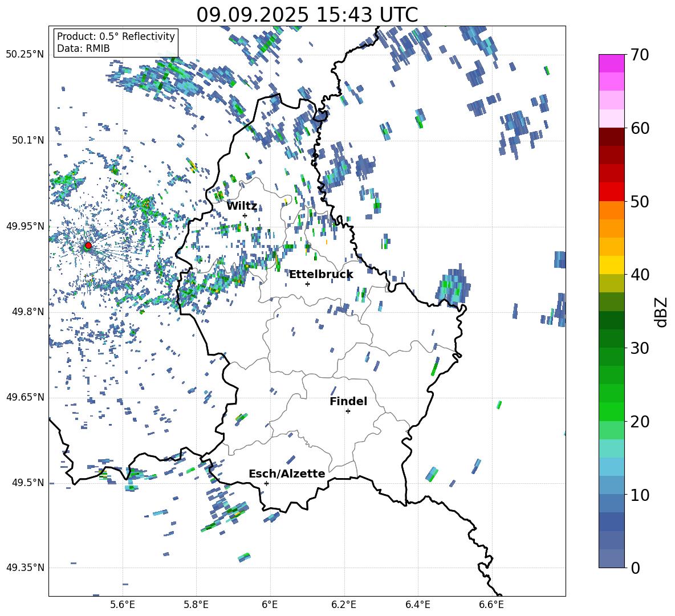
Task: Click the 10 tick on the colorbar
Action: tap(639, 495)
